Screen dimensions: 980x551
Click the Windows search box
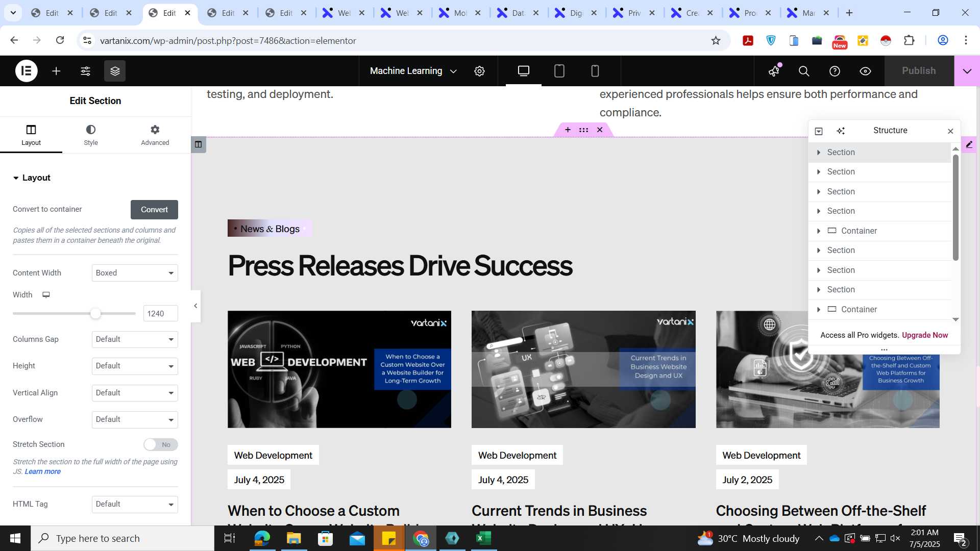(x=122, y=538)
